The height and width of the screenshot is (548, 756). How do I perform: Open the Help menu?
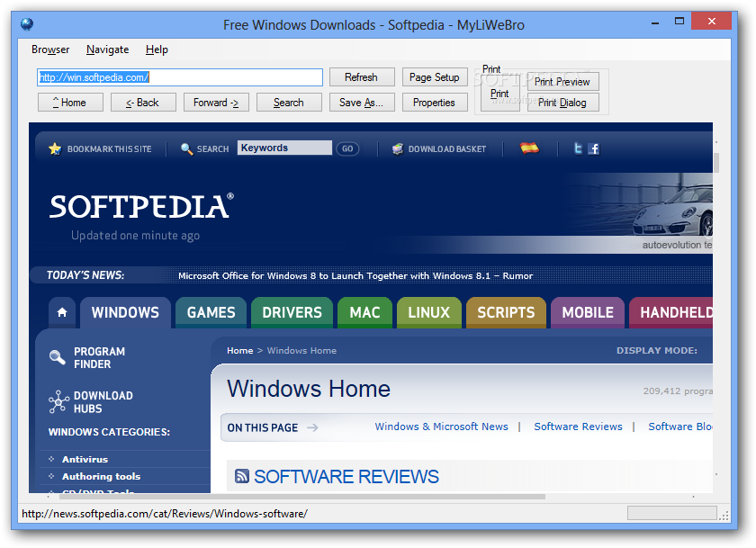coord(157,49)
